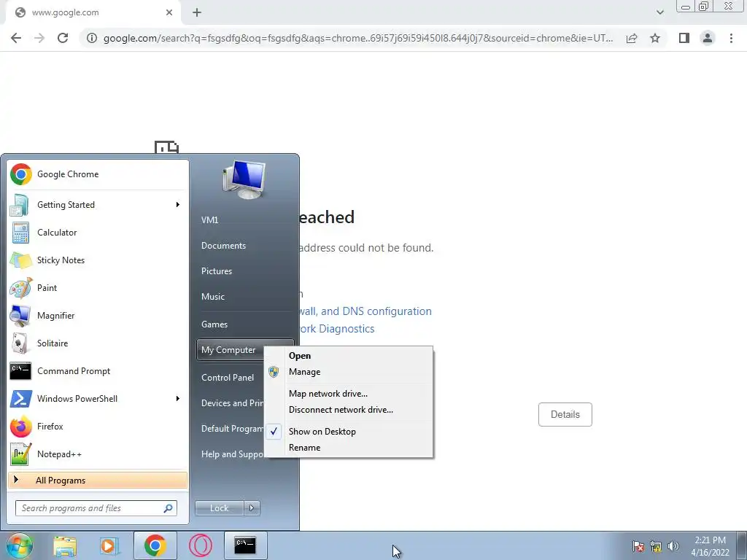Open Action Center flag in system tray
Screen dimensions: 747x560
[638, 546]
